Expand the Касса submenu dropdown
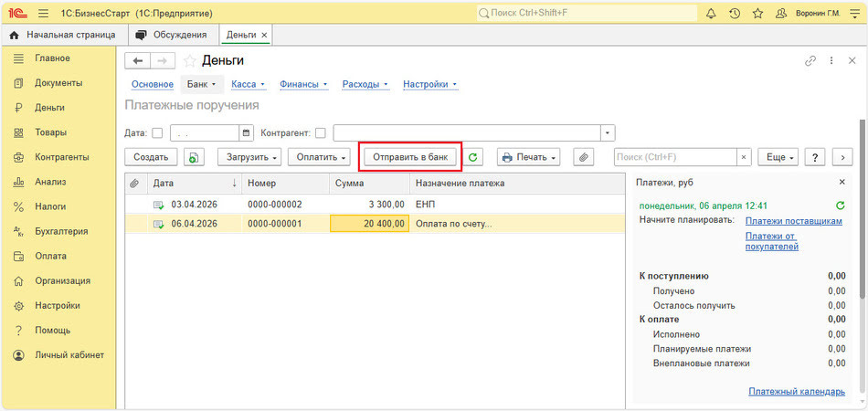Image resolution: width=868 pixels, height=411 pixels. (x=249, y=85)
